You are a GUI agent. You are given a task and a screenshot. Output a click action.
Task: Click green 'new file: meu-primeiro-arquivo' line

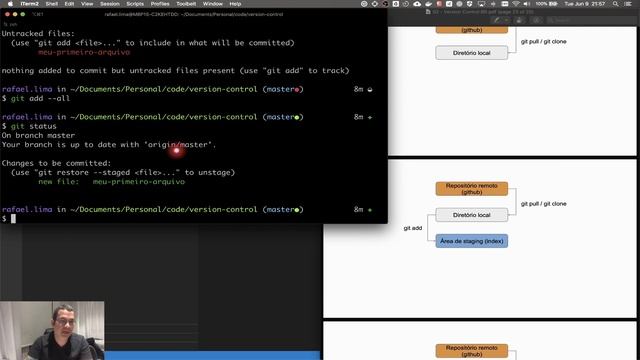111,182
